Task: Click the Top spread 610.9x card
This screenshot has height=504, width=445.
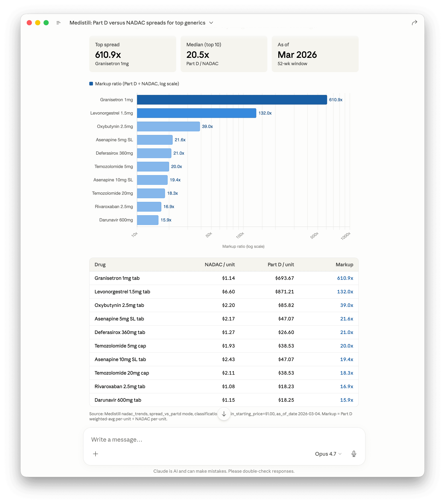Action: [x=133, y=54]
